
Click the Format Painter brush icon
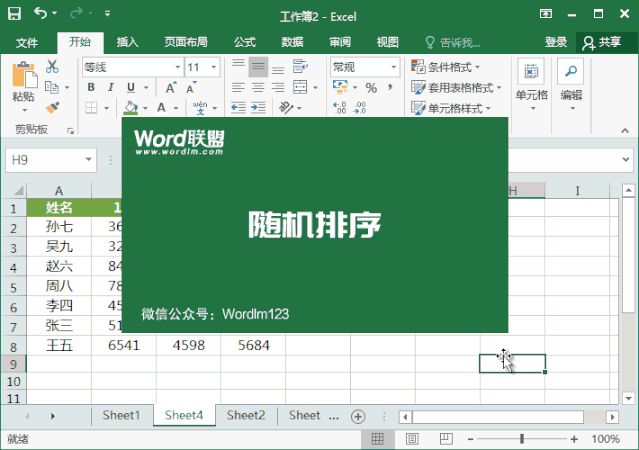pos(53,108)
